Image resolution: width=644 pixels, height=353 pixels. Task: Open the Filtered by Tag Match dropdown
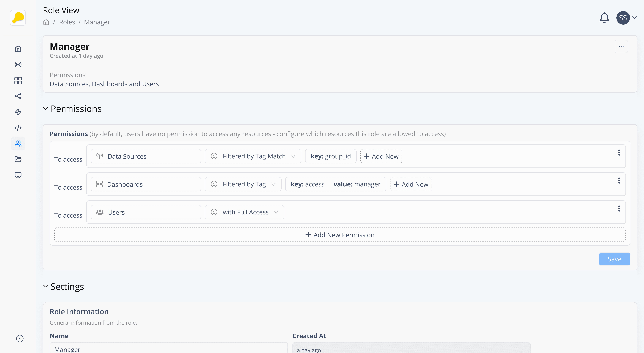(253, 156)
